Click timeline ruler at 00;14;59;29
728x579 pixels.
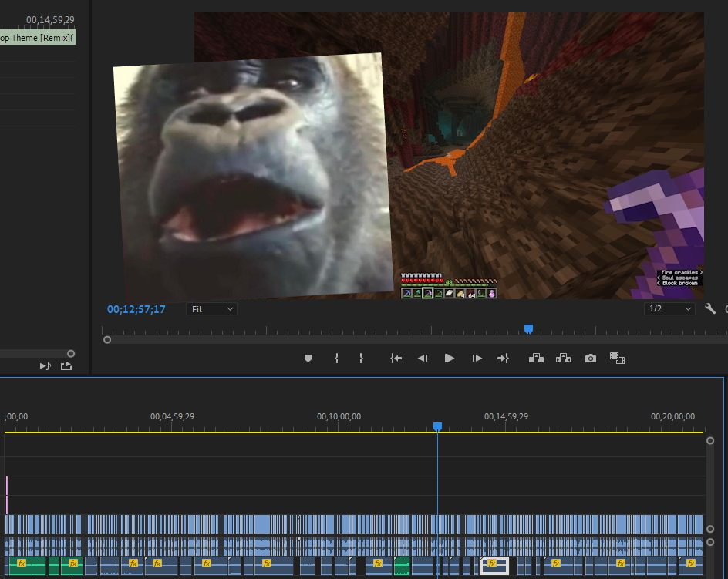(x=506, y=416)
